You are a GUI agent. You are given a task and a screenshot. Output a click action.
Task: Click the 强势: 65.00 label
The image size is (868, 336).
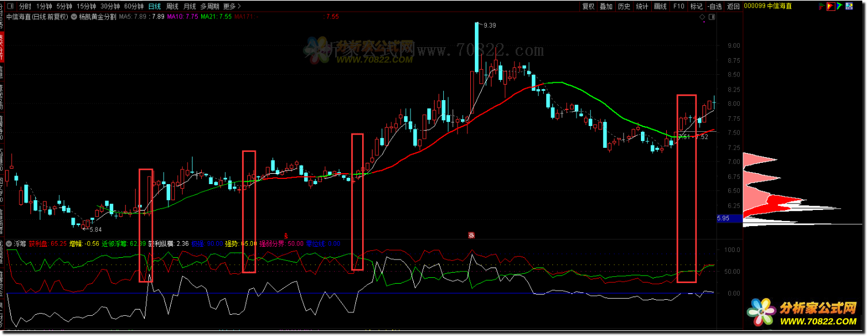(x=241, y=244)
